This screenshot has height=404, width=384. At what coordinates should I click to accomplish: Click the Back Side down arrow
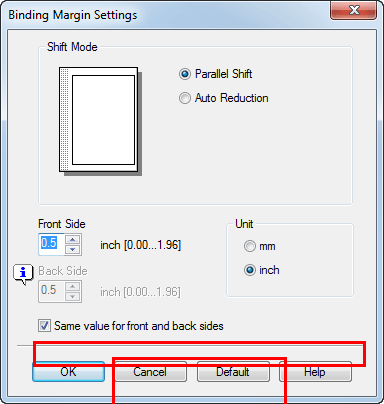click(73, 297)
